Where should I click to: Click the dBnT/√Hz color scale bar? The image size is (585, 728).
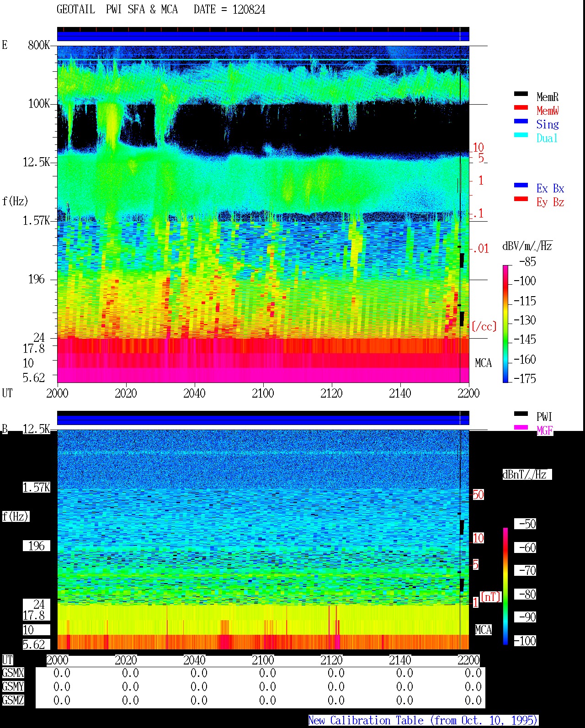pos(505,586)
